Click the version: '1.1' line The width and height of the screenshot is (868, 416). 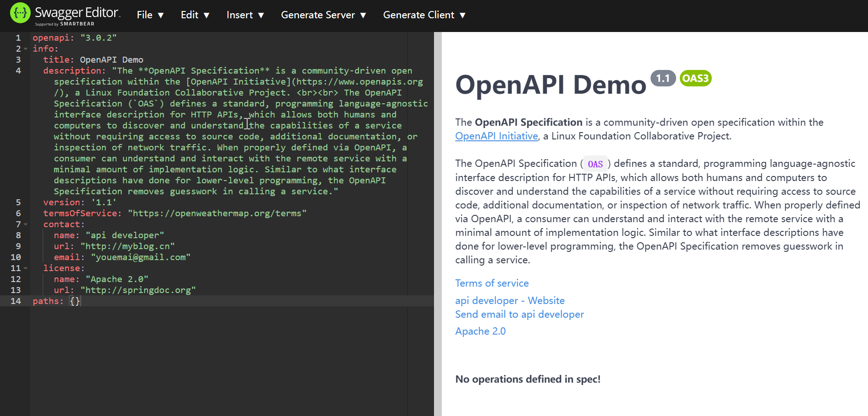(80, 203)
